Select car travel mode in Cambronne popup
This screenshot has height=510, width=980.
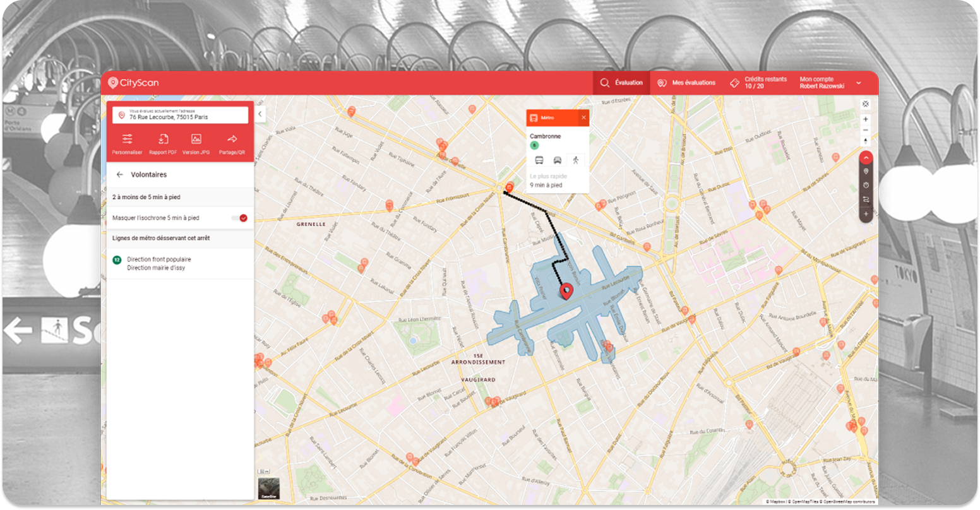click(558, 160)
